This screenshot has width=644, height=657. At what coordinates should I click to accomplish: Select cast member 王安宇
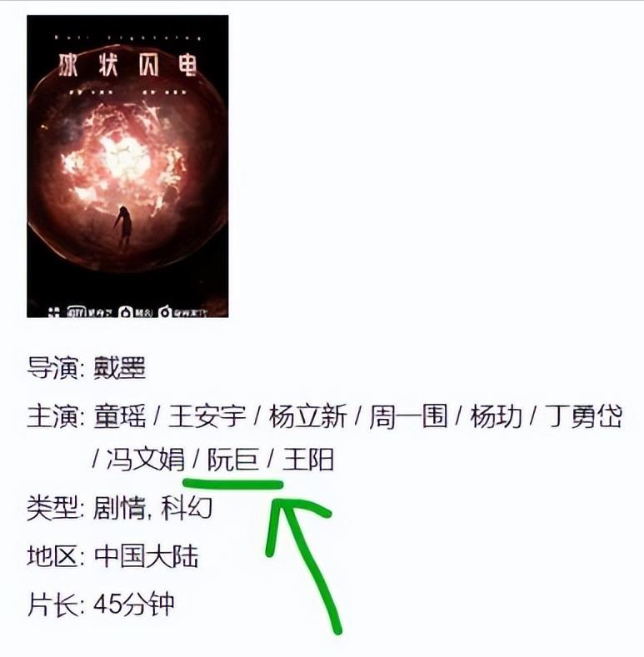click(x=207, y=416)
